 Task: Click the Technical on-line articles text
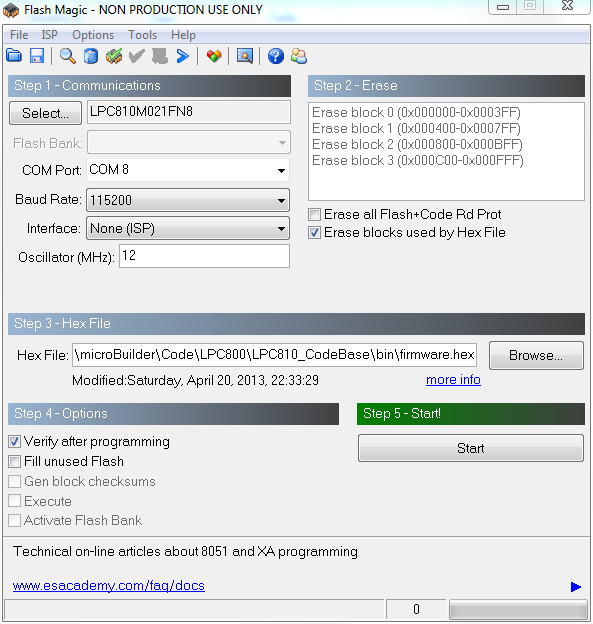pyautogui.click(x=185, y=552)
